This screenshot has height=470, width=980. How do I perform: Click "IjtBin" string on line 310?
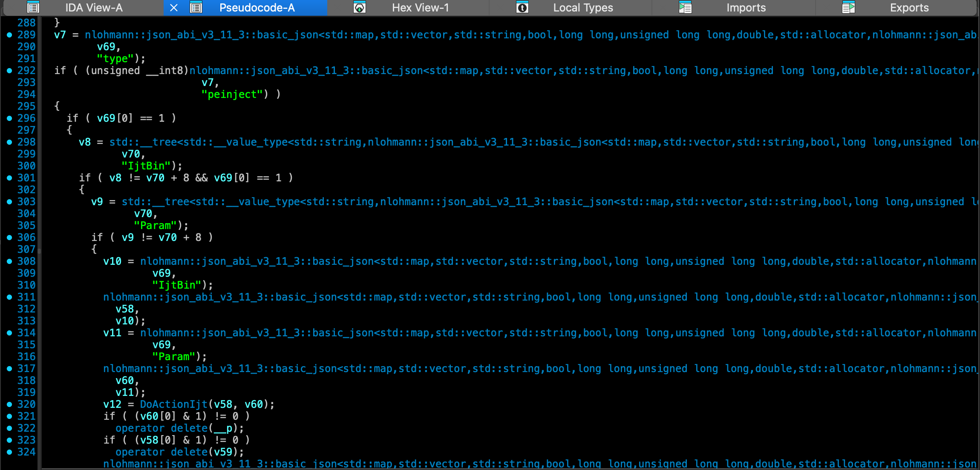(177, 285)
